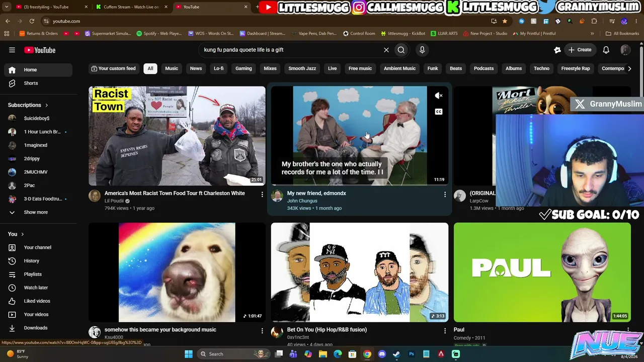Open more options for My new friend, edmondx
Image resolution: width=644 pixels, height=362 pixels.
pos(445,194)
